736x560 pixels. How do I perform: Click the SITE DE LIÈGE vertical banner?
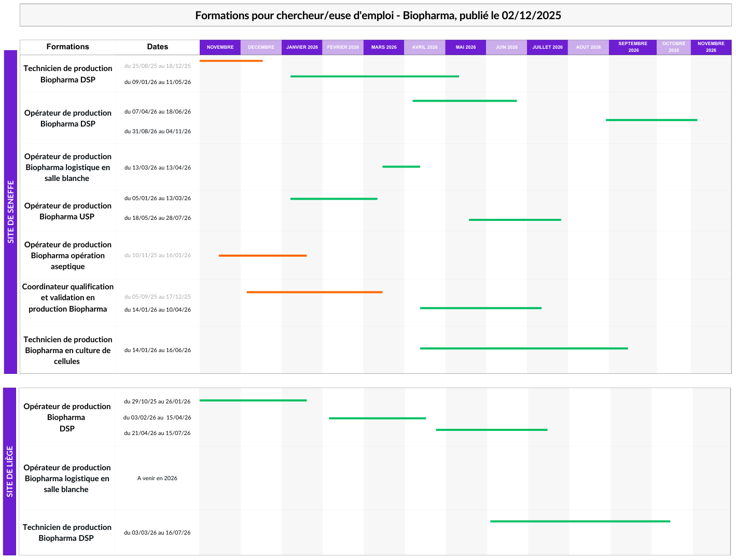pos(10,471)
